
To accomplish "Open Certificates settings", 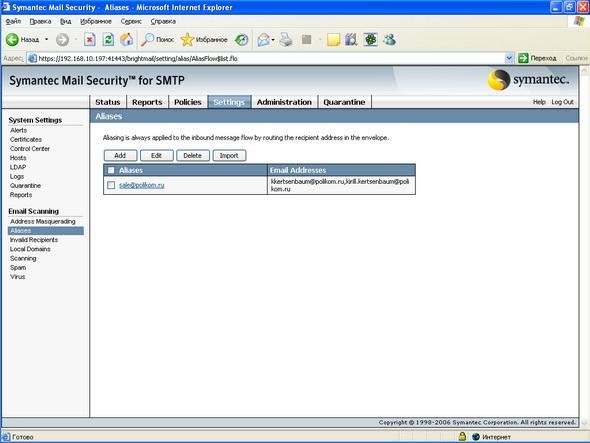I will [x=26, y=139].
